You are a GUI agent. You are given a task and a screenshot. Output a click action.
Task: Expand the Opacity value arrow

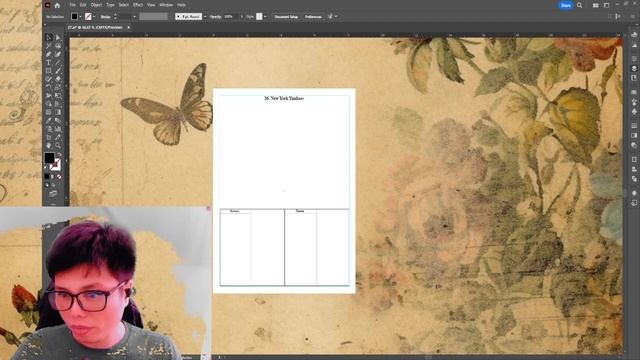coord(242,17)
